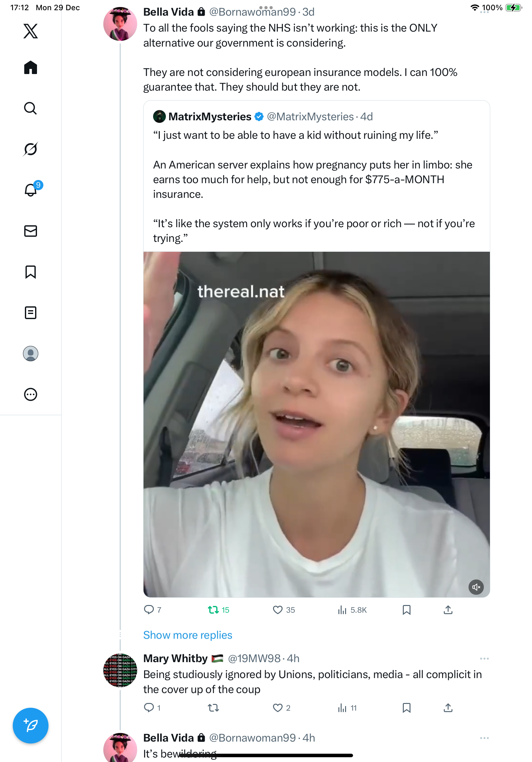
Task: Unmute the video with speaker icon
Action: click(476, 587)
